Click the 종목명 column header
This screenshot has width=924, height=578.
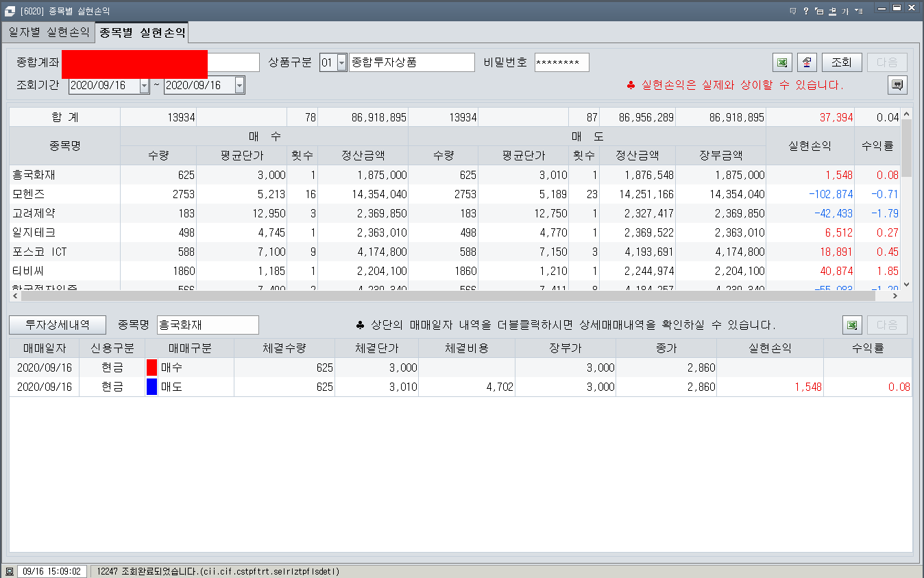65,146
